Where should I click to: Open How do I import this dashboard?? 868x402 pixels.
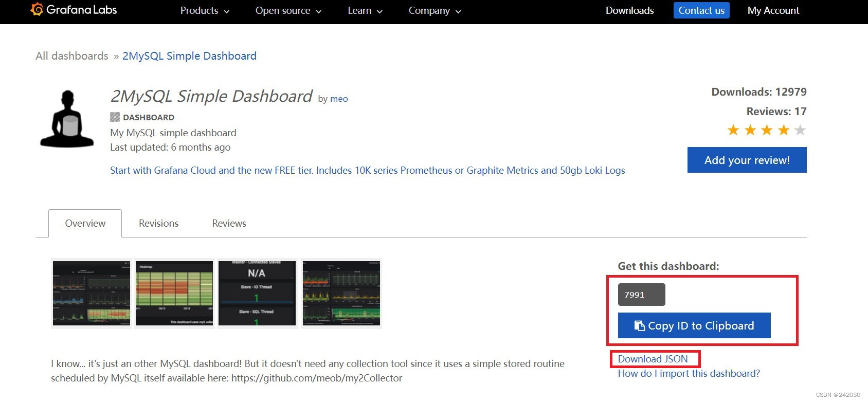689,373
